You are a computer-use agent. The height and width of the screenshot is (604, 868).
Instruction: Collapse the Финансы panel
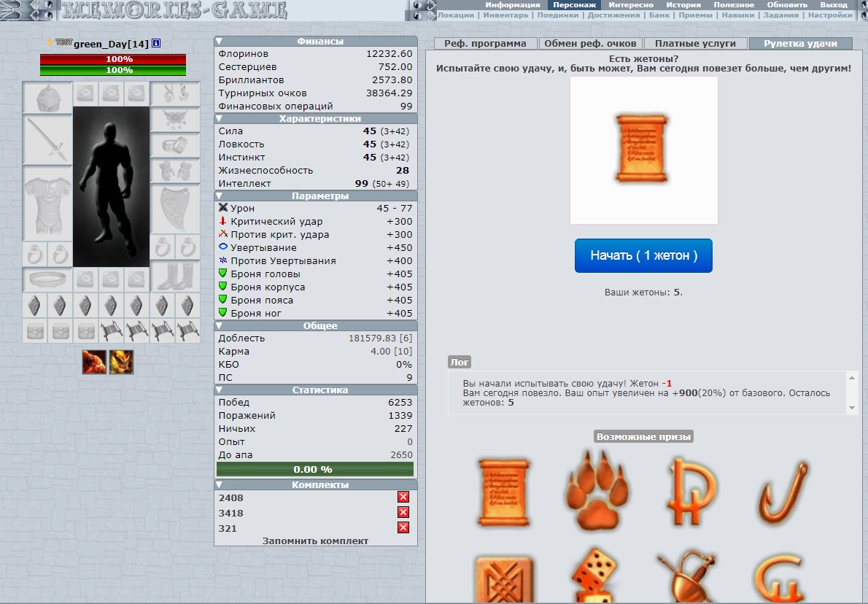[220, 42]
